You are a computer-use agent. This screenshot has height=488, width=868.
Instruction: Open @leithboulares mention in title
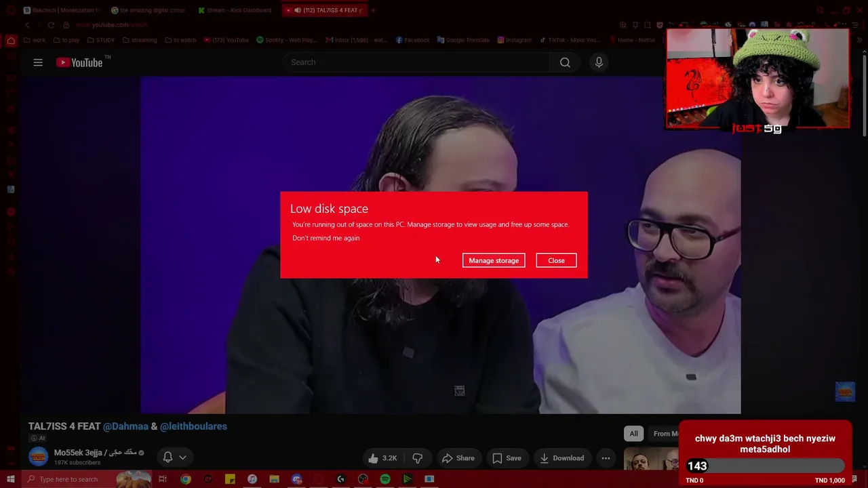coord(193,426)
